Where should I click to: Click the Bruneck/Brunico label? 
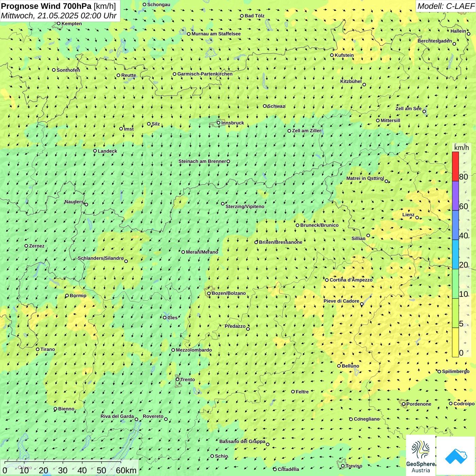[x=319, y=225]
